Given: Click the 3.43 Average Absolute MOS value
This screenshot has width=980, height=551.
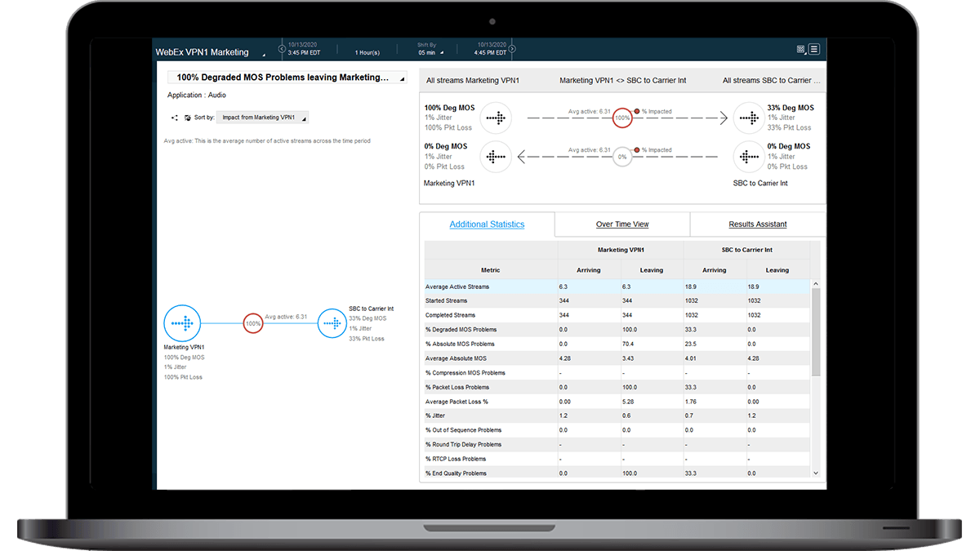Looking at the screenshot, I should coord(630,358).
